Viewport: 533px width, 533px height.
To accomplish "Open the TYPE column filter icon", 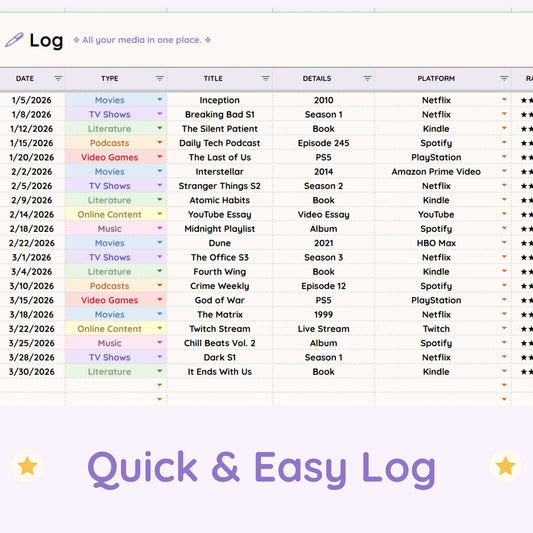I will click(x=159, y=79).
